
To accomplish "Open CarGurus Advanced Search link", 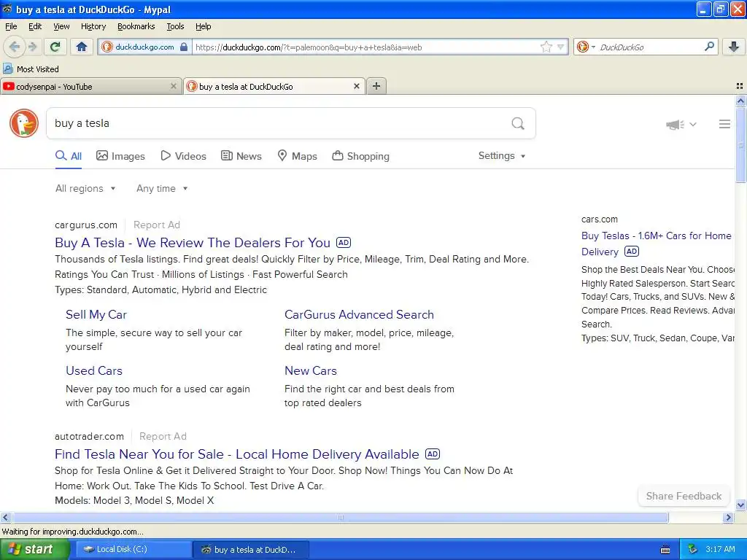I will [359, 315].
